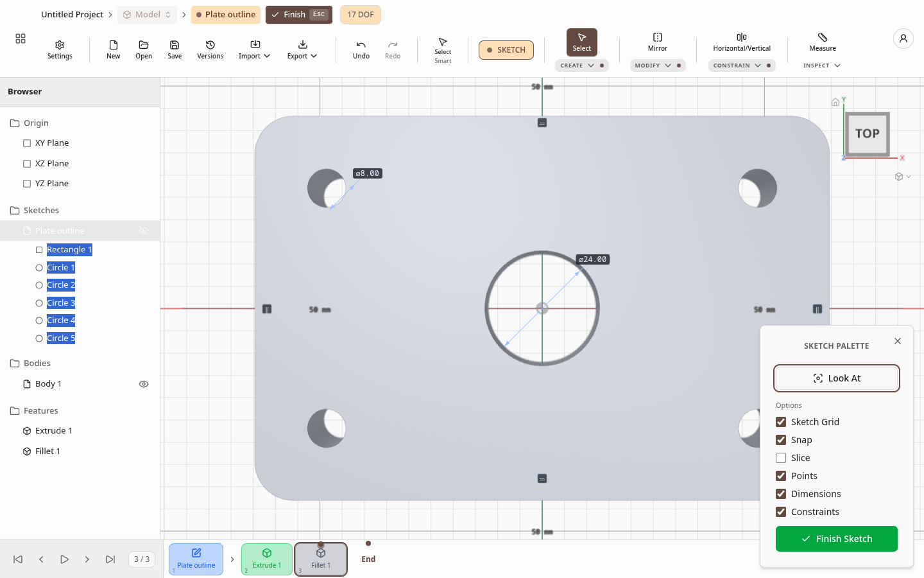The width and height of the screenshot is (924, 578).
Task: Apply Horizontal/Vertical constraint
Action: point(742,42)
